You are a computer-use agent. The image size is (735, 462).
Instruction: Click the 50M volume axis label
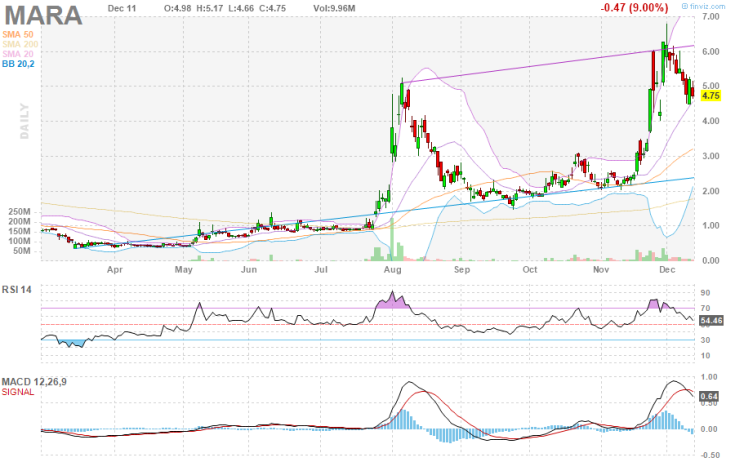click(x=22, y=251)
